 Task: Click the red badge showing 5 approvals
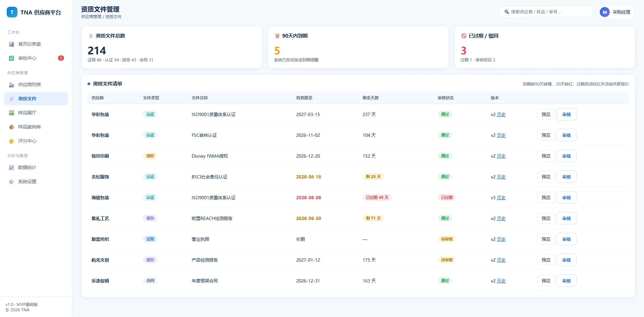tap(61, 58)
